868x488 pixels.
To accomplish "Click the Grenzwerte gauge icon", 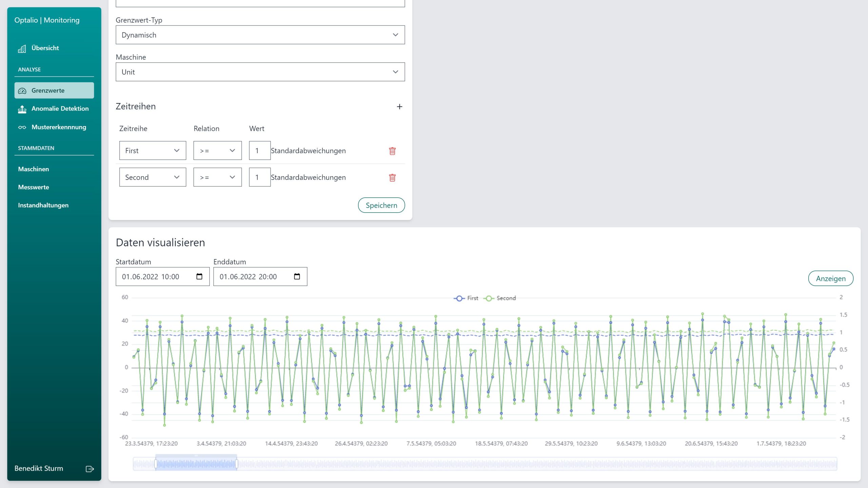I will (22, 91).
